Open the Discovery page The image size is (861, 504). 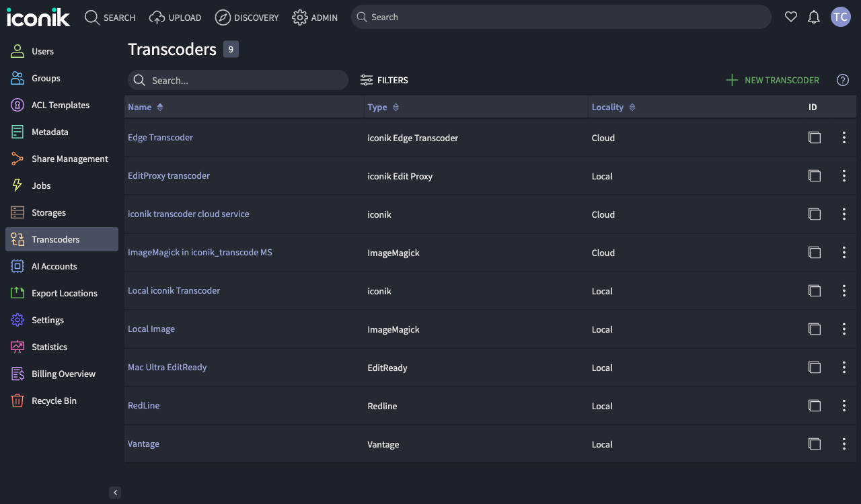247,17
